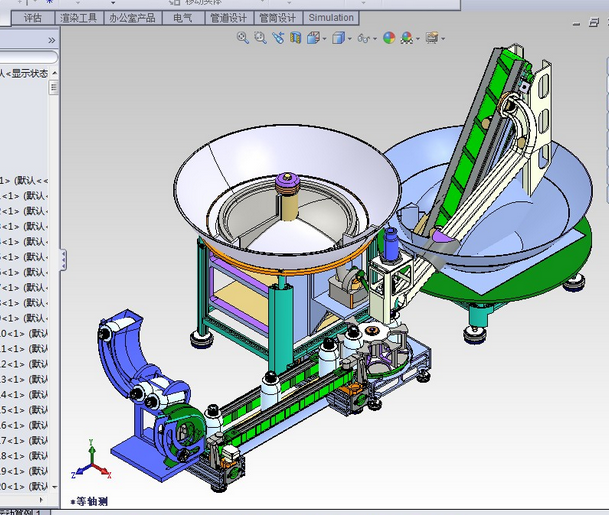Collapse the left panel using edge handle
The height and width of the screenshot is (515, 609).
(x=63, y=260)
